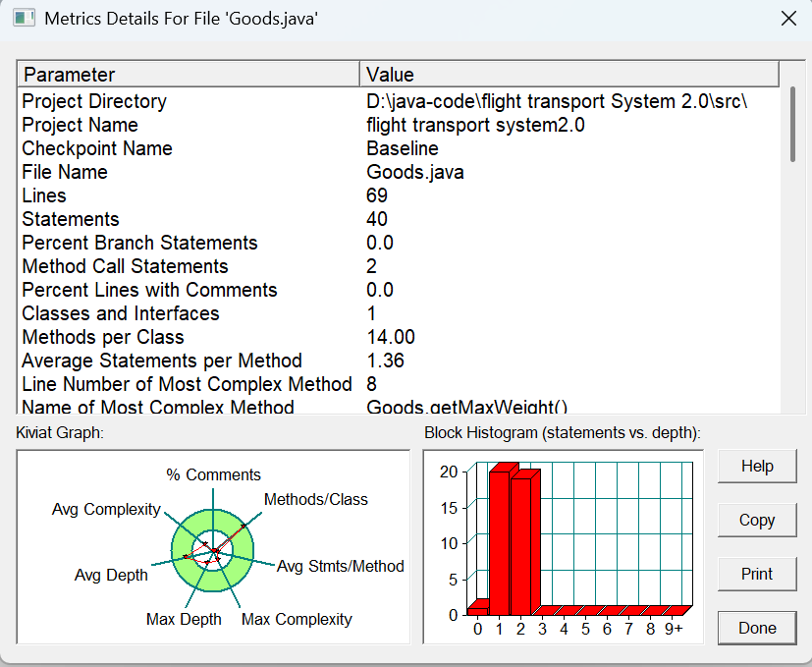Click the Value column header
This screenshot has width=812, height=667.
569,74
